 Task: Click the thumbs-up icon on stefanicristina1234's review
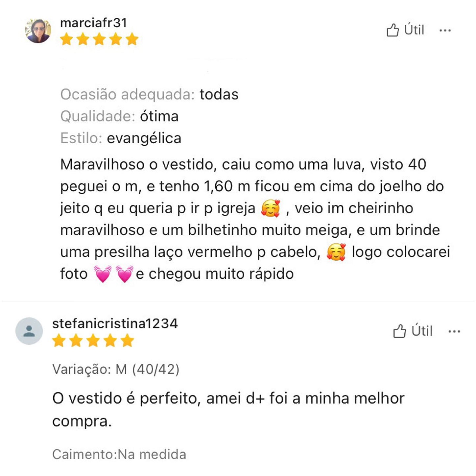[x=399, y=331]
